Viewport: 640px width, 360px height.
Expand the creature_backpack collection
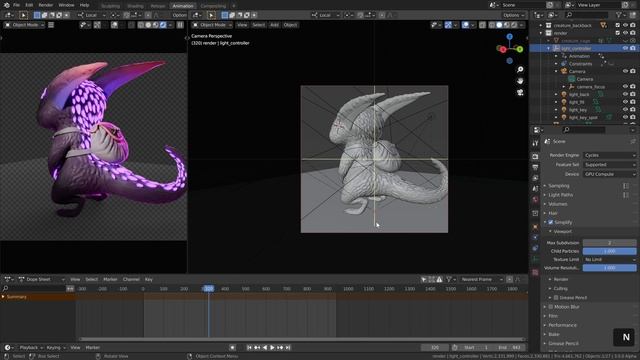click(541, 25)
